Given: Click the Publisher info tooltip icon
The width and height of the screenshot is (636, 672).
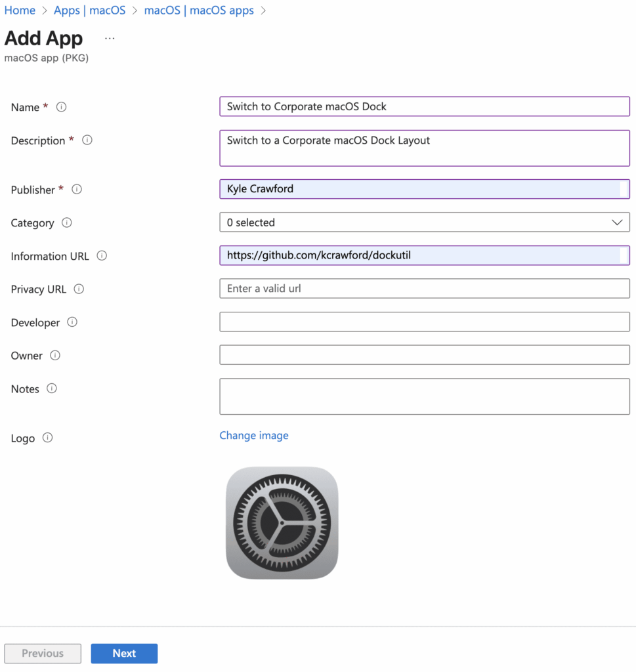Looking at the screenshot, I should (x=77, y=190).
